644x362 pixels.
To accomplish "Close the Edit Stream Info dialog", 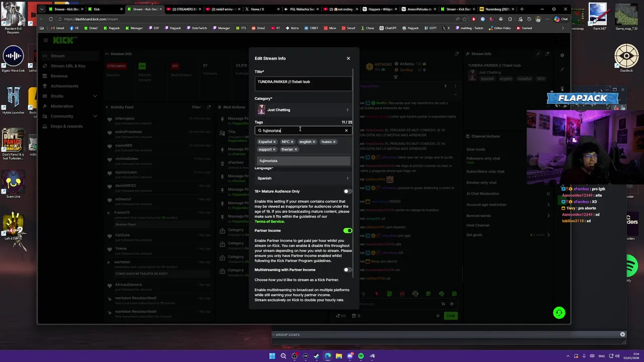I will (x=348, y=58).
